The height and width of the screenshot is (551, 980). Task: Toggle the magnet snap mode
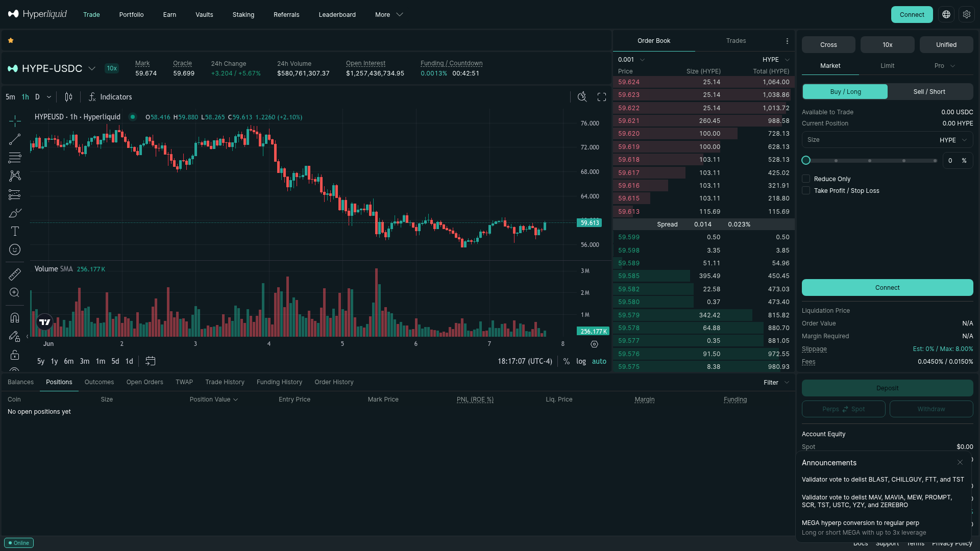pyautogui.click(x=15, y=318)
